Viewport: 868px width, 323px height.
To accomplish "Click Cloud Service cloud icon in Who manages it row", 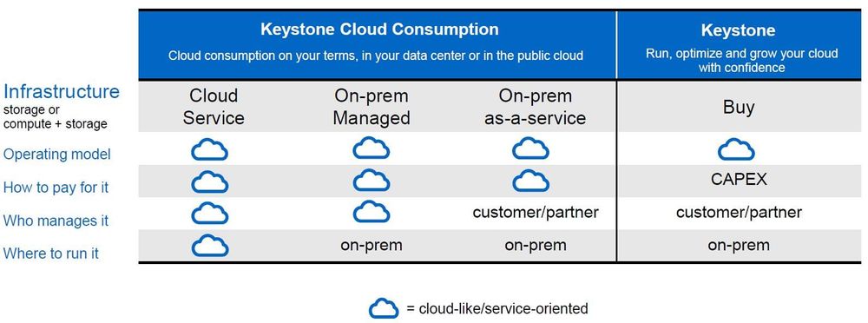I will [210, 214].
